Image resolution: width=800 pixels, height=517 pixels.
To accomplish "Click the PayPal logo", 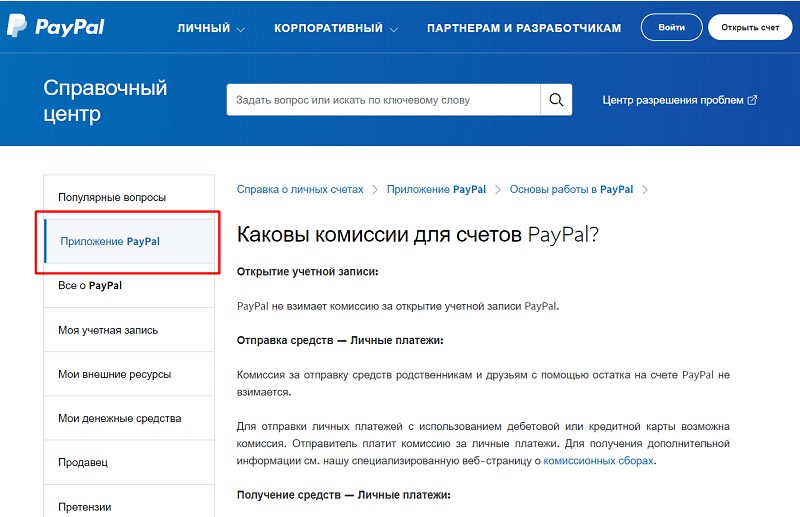I will [x=55, y=26].
